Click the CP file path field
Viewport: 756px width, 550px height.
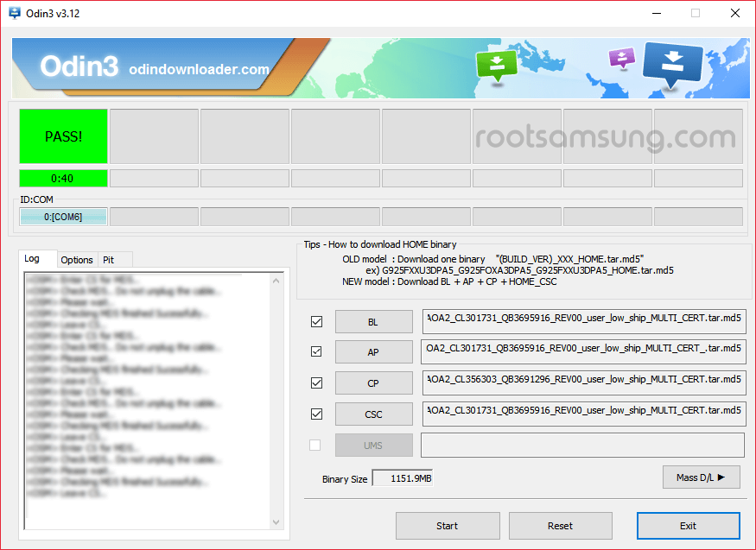(584, 382)
